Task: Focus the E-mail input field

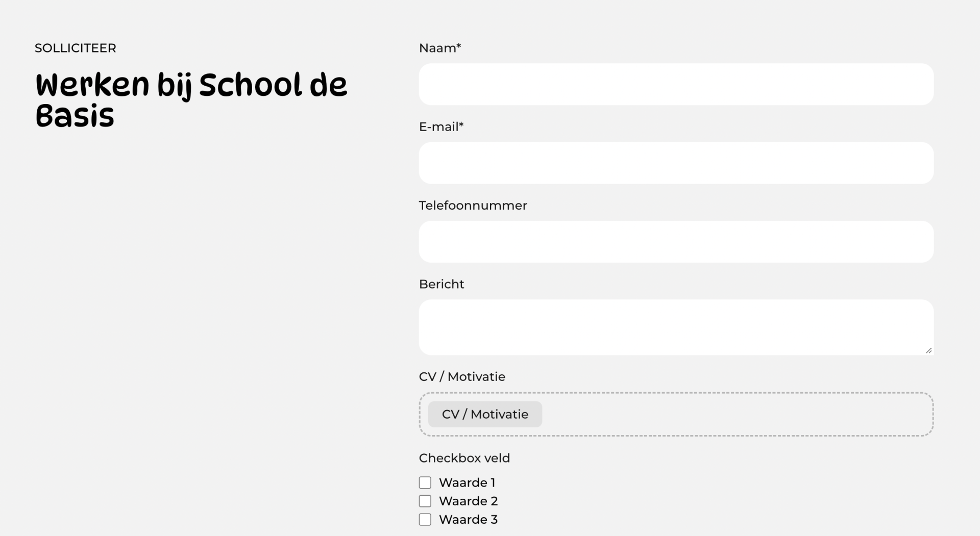Action: [x=676, y=163]
